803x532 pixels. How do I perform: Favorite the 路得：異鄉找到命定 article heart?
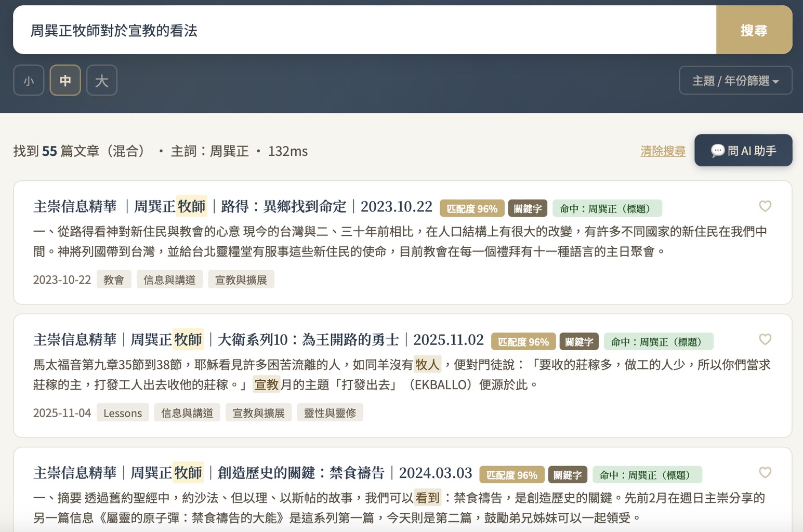765,206
